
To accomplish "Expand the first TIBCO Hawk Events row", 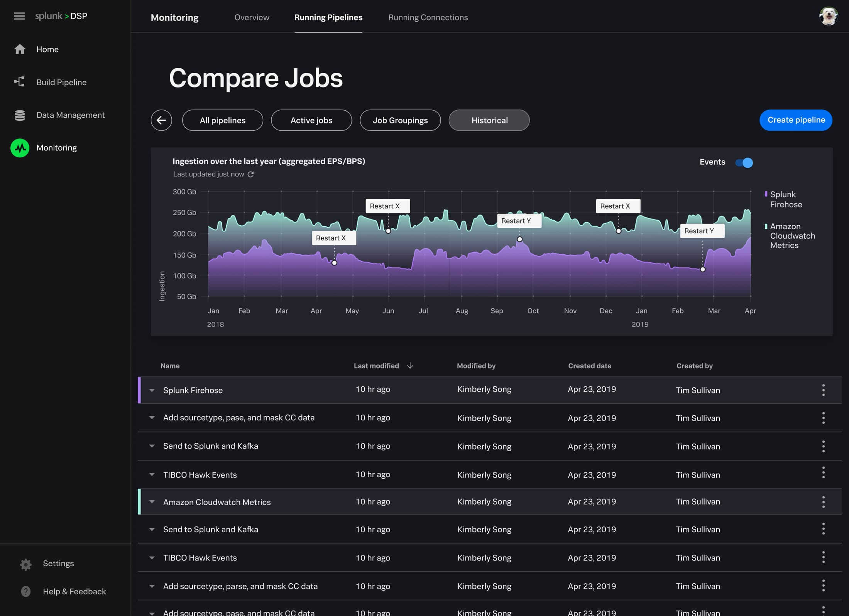I will click(152, 475).
